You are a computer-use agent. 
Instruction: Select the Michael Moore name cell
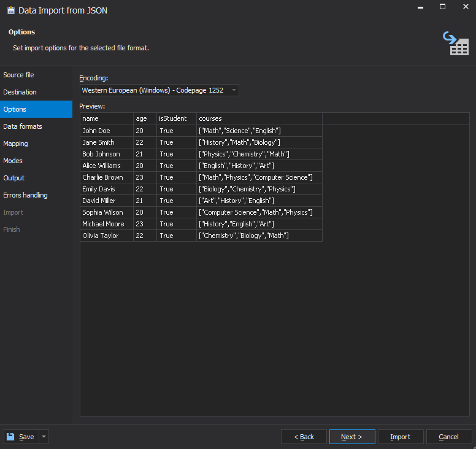(107, 224)
